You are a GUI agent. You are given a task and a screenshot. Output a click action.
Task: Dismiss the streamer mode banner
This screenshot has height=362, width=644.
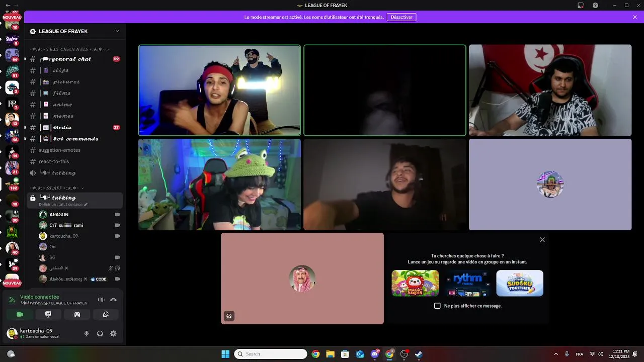click(x=635, y=17)
